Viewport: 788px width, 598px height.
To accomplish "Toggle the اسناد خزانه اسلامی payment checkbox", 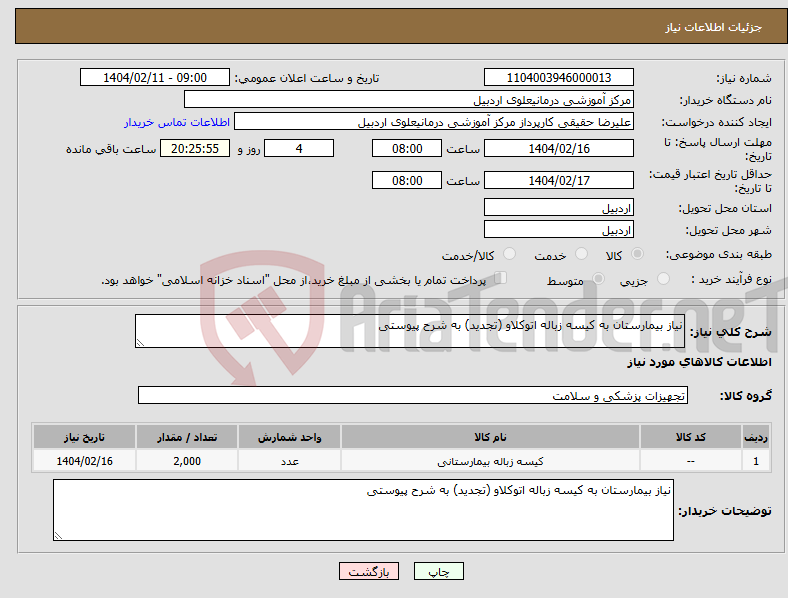I will pyautogui.click(x=500, y=278).
